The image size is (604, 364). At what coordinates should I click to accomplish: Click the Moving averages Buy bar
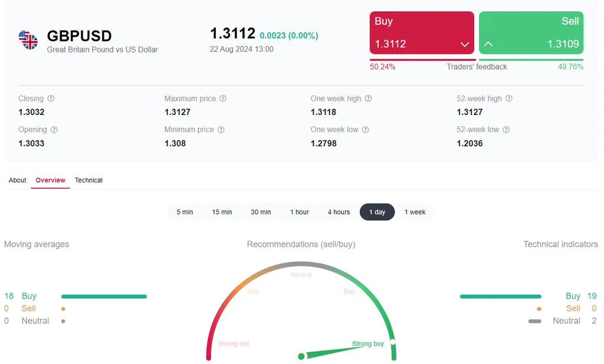[104, 297]
